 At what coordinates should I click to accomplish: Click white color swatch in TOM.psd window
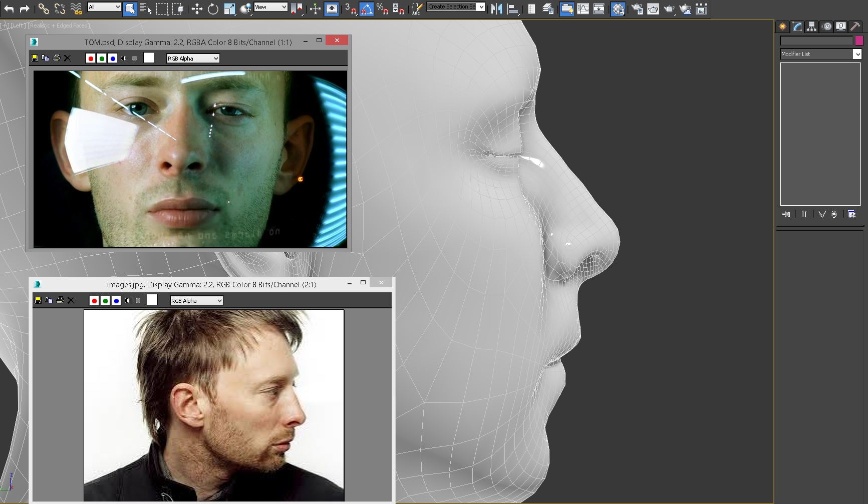149,58
